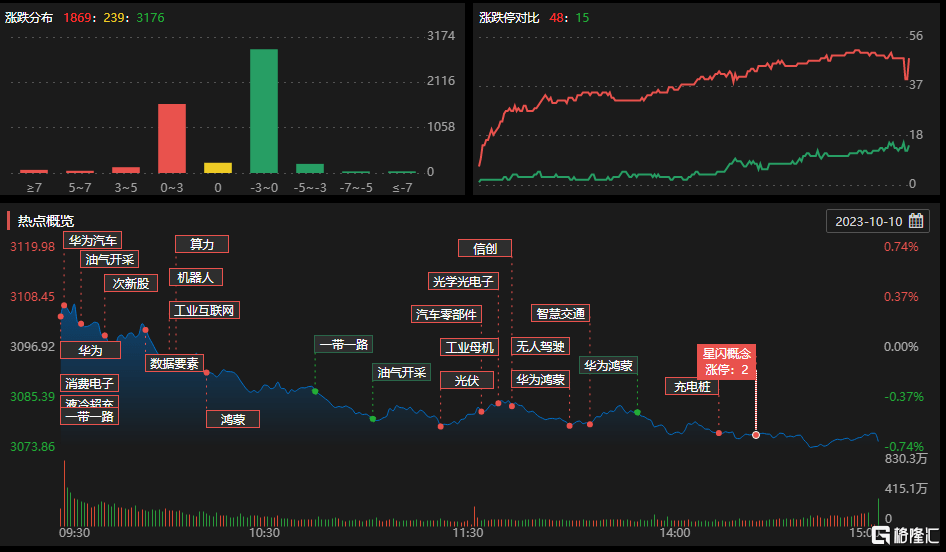
Task: Click the 2023-10-10 date field
Action: (868, 221)
